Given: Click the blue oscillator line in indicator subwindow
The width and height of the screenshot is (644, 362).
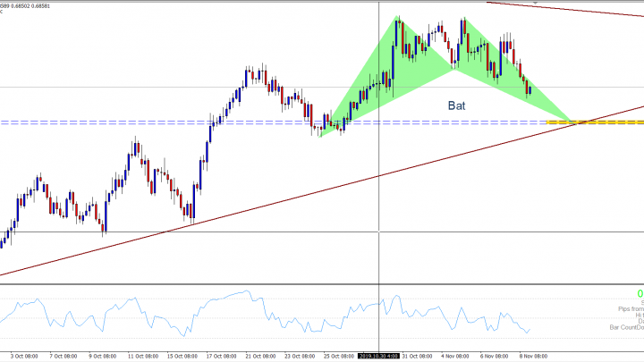Looking at the screenshot, I should click(x=134, y=313).
